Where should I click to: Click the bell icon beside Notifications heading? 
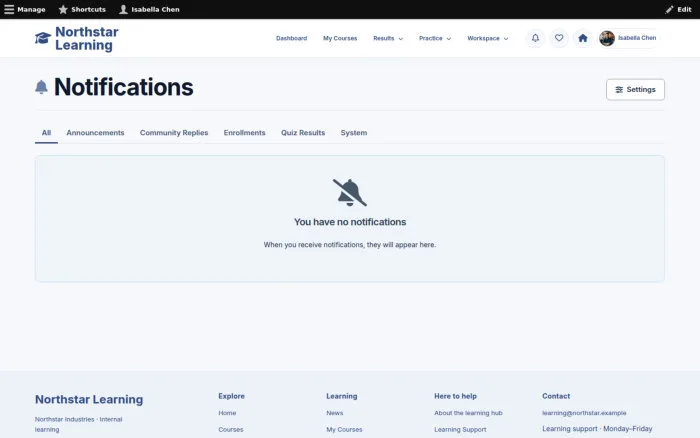click(x=41, y=87)
